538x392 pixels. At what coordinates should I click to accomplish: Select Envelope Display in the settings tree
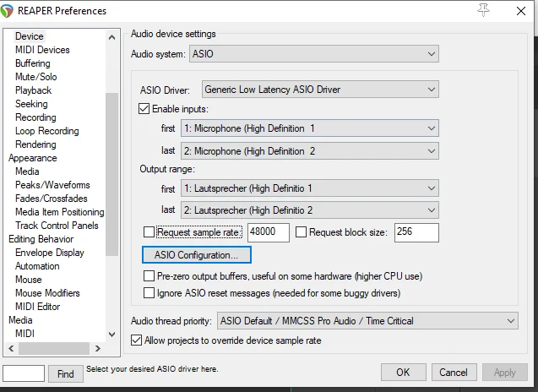click(50, 253)
